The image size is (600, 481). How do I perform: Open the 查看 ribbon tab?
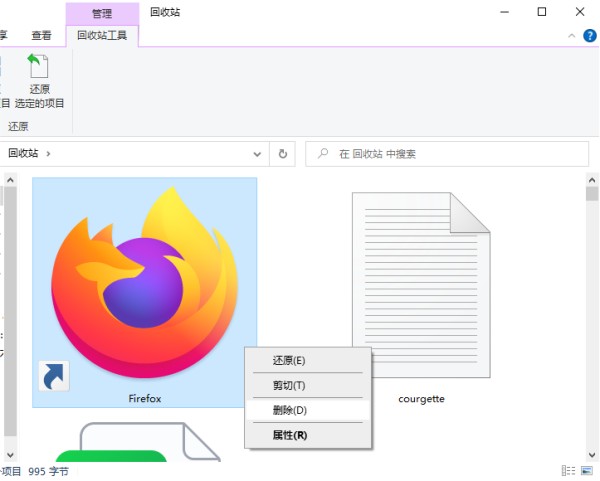point(41,36)
